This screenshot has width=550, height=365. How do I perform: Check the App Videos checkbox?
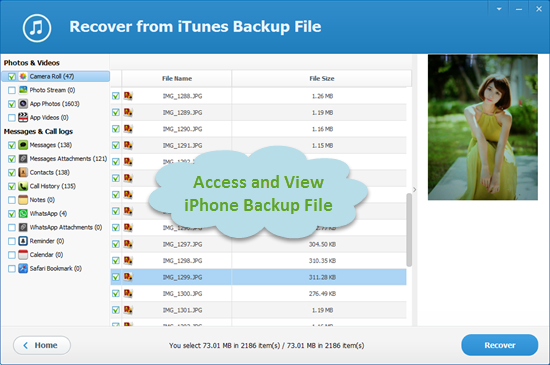pos(12,118)
